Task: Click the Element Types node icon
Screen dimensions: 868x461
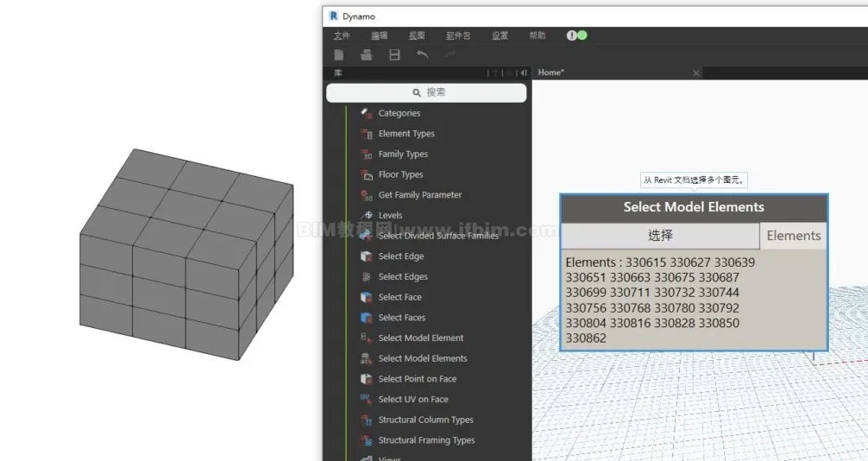Action: point(366,134)
